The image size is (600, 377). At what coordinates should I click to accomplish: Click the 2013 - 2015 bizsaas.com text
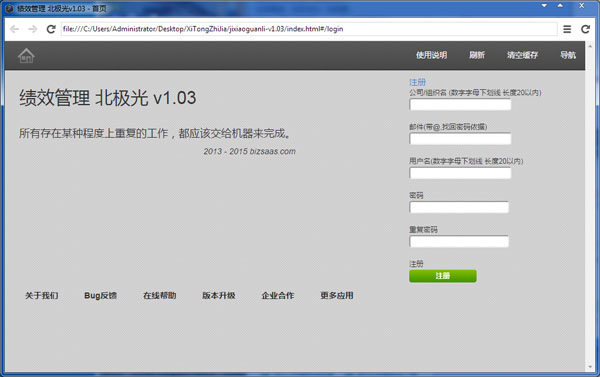pos(249,151)
